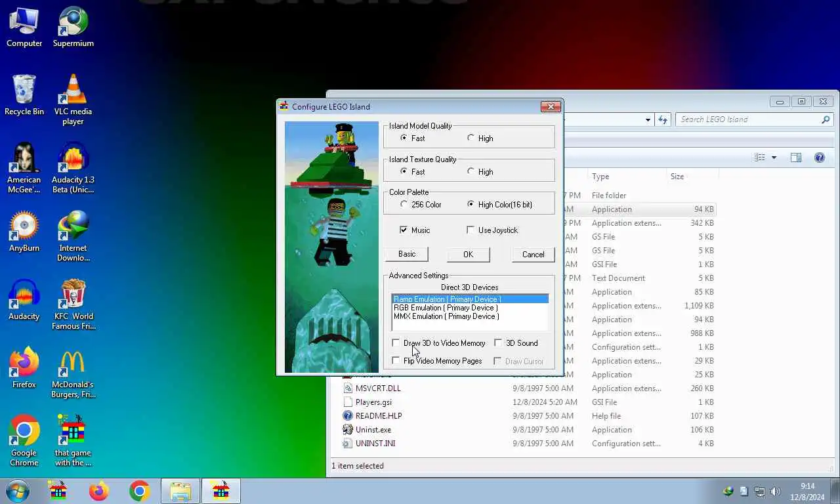840x504 pixels.
Task: Enable the Use Joystick checkbox
Action: click(x=492, y=230)
